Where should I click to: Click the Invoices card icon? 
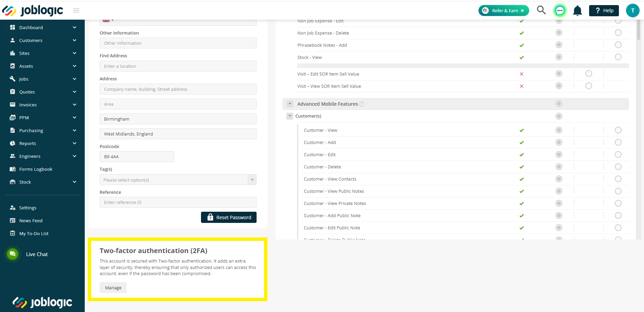click(x=13, y=105)
